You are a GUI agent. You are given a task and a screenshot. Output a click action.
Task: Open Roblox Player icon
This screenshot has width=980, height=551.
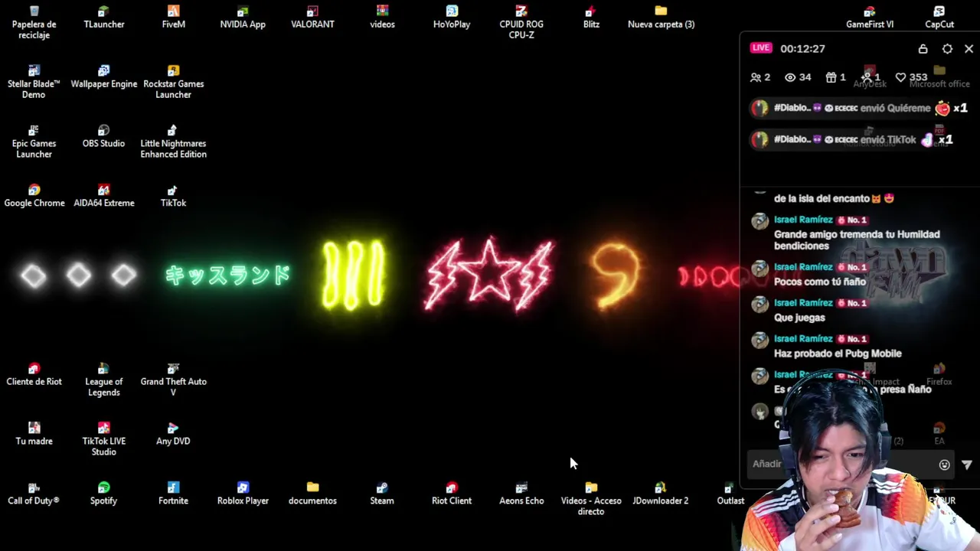coord(243,494)
